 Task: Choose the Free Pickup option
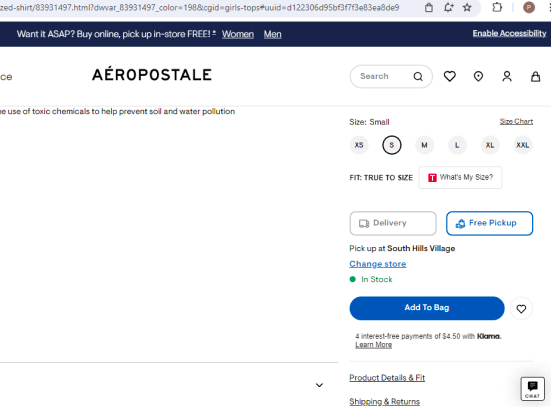pos(489,223)
